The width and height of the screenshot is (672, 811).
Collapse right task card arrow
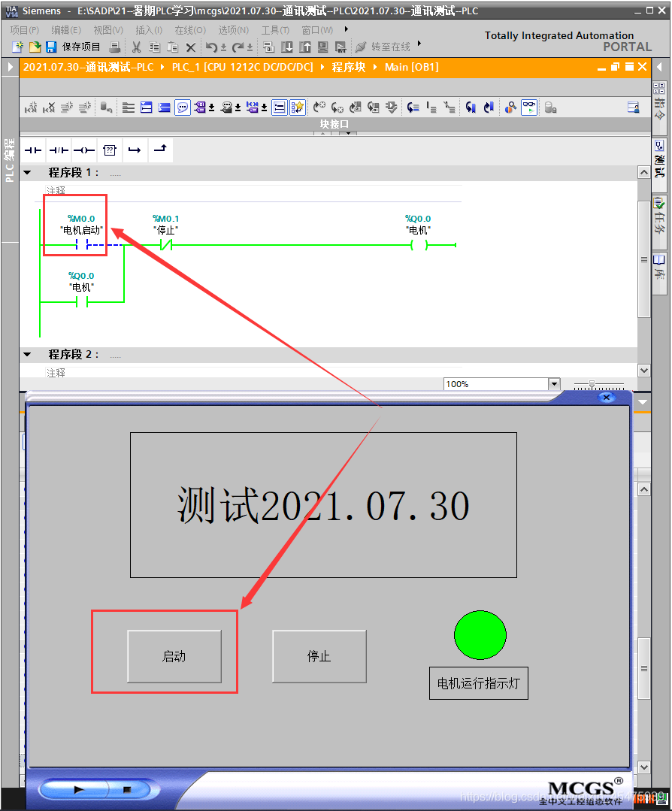(659, 67)
